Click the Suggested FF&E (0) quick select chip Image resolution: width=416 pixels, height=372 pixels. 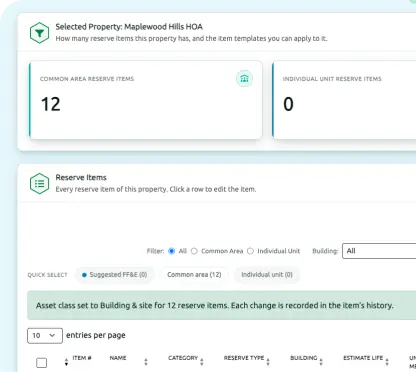point(114,275)
